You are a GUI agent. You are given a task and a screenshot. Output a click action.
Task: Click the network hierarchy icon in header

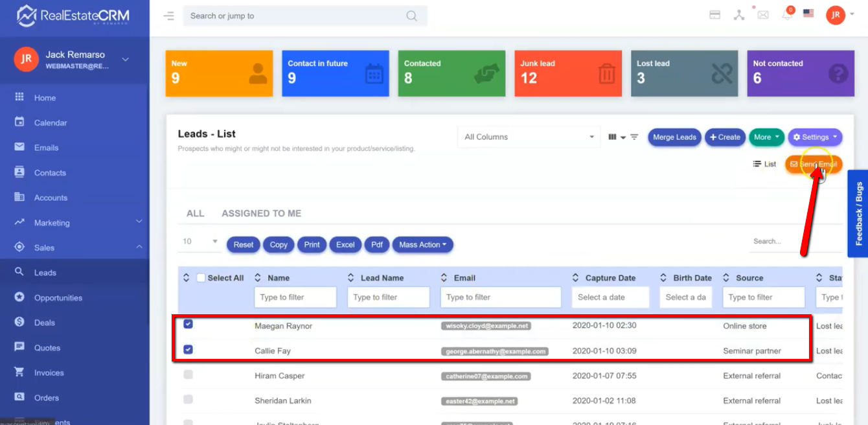739,16
